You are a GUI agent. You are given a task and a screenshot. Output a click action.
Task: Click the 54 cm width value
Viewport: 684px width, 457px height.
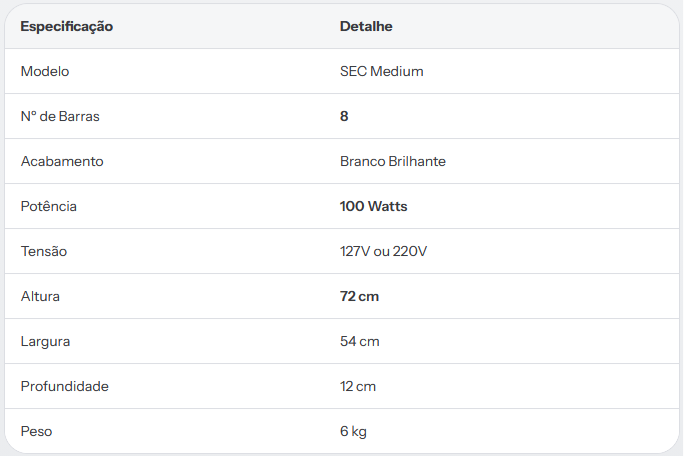359,341
